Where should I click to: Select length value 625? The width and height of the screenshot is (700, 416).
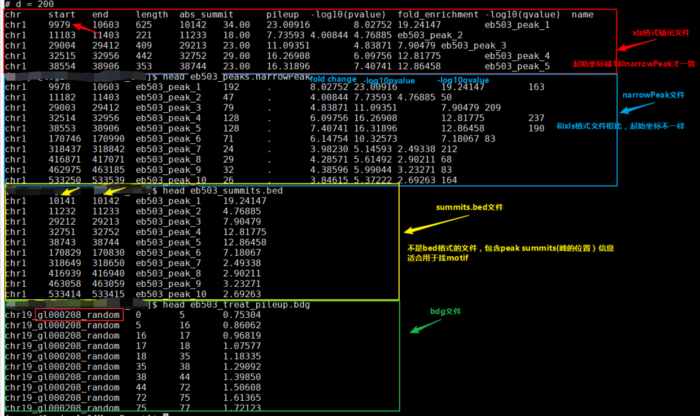click(x=144, y=25)
